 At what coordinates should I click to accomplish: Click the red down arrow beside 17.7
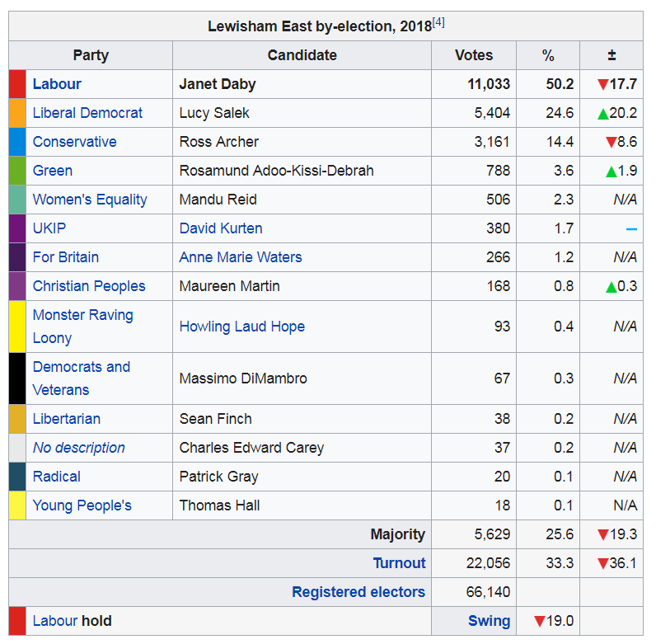602,84
